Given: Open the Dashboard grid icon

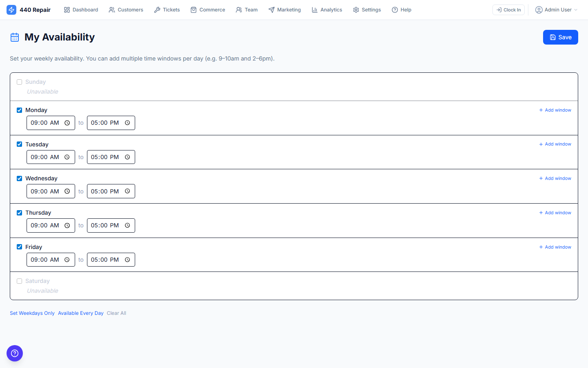Looking at the screenshot, I should 67,9.
